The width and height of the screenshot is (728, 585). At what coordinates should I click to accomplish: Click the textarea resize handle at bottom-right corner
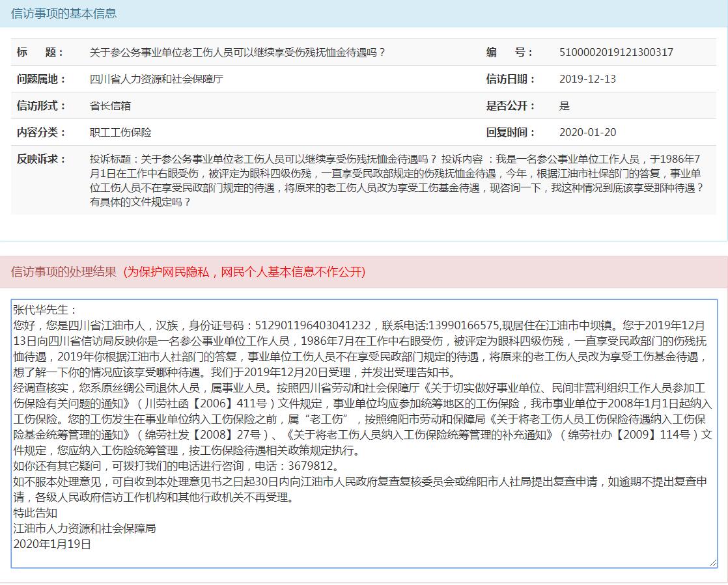pyautogui.click(x=713, y=563)
